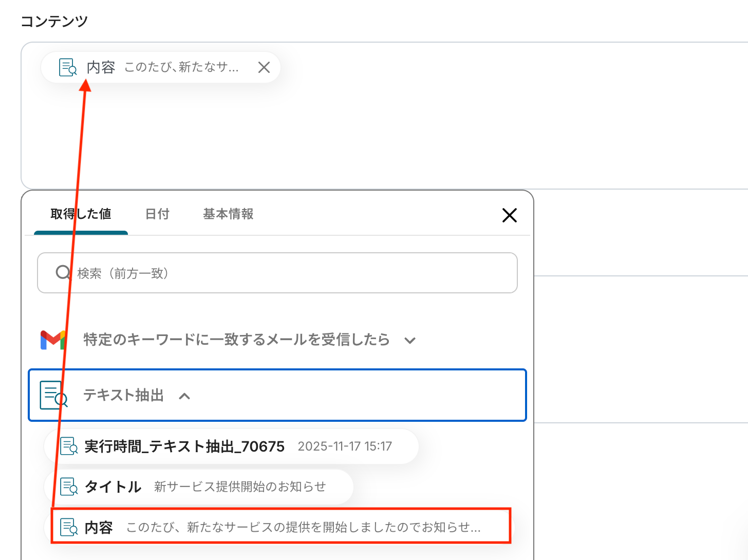The height and width of the screenshot is (560, 748).
Task: Collapse the テキスト抽出 section chevron
Action: point(184,396)
